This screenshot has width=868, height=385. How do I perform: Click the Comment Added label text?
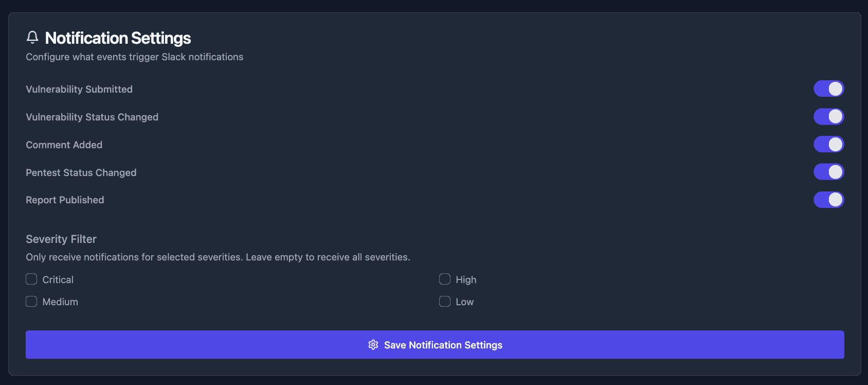coord(64,145)
